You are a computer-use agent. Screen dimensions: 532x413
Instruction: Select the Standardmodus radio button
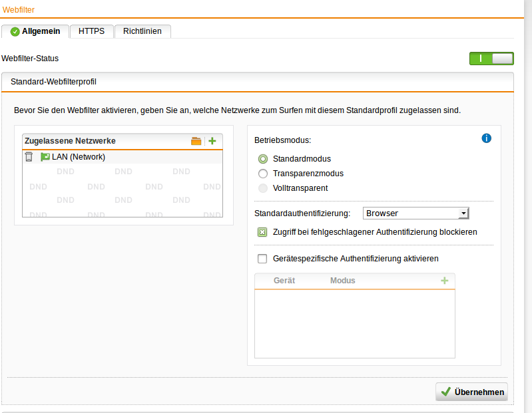click(x=263, y=159)
